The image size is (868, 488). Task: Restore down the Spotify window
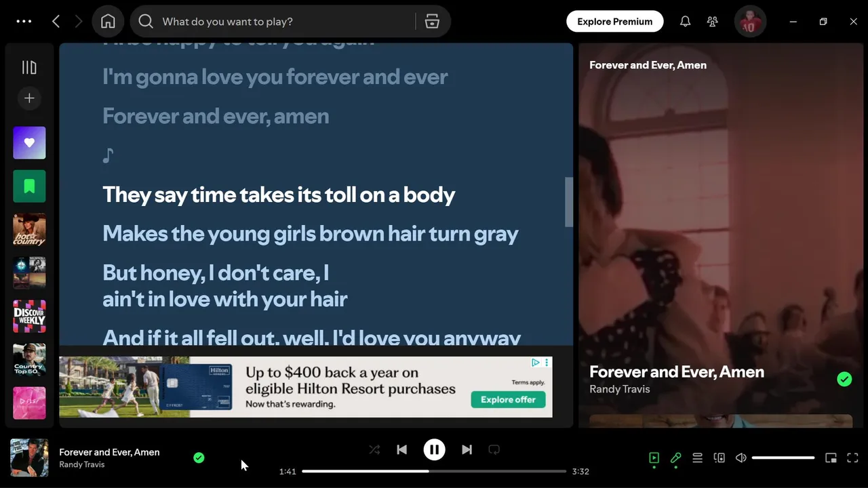(823, 22)
